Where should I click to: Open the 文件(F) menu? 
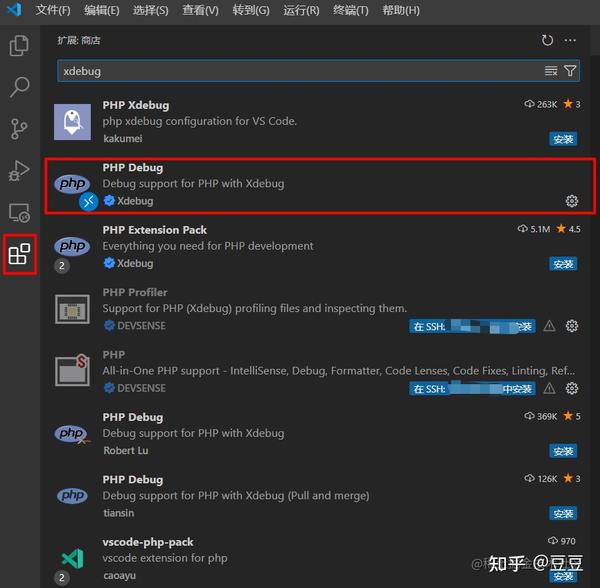pos(53,10)
